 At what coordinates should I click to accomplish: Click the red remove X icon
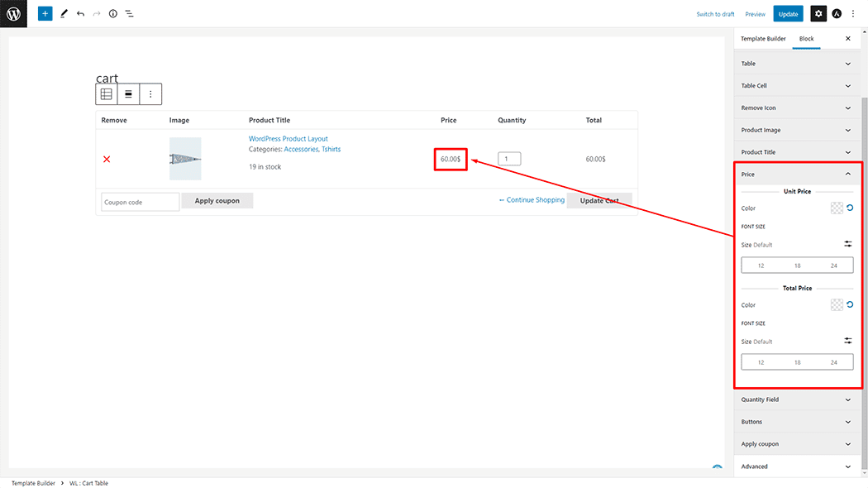click(107, 159)
